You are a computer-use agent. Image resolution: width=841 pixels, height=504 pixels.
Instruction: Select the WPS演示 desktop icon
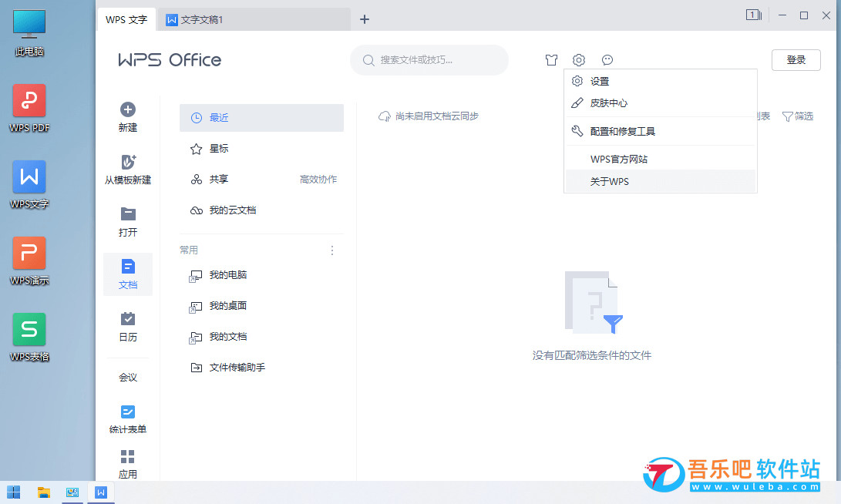(29, 261)
